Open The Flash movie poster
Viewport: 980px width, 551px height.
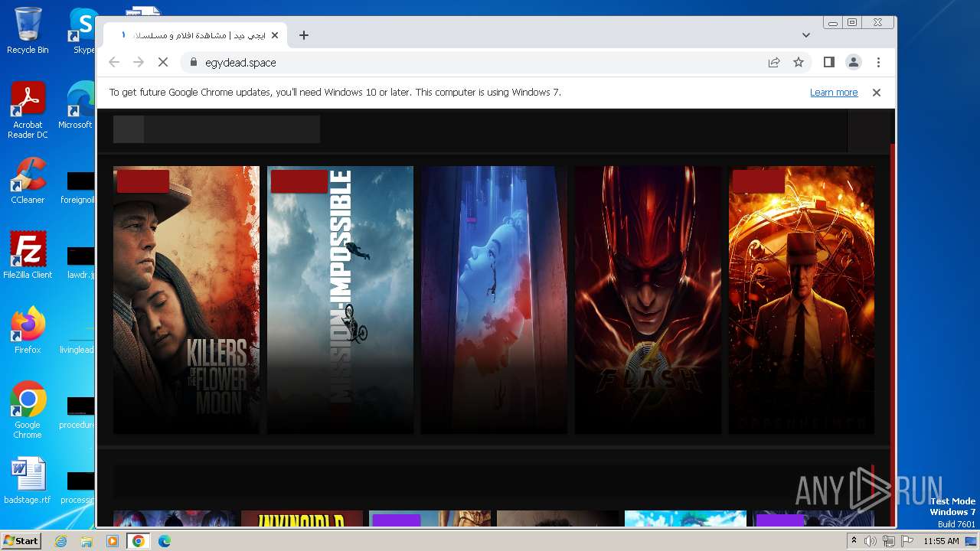pos(648,300)
